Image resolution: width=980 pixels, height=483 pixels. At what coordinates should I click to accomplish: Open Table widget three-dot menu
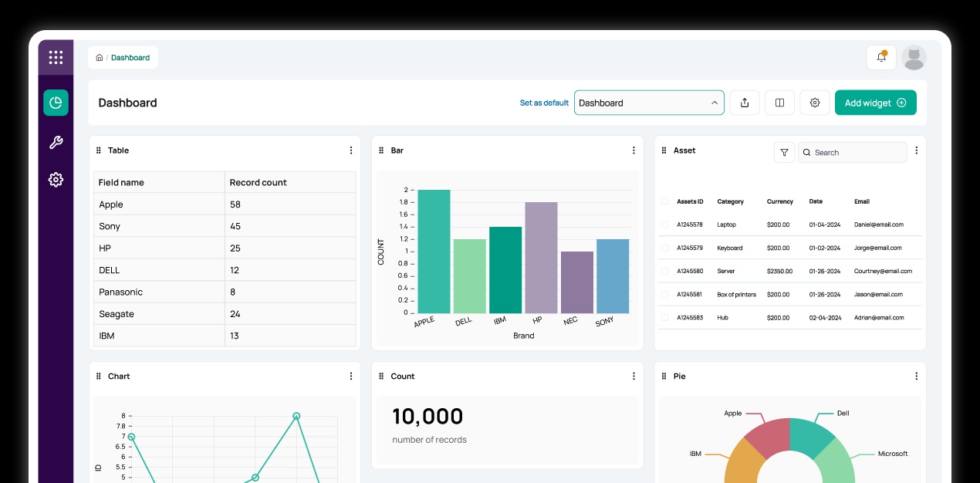(351, 150)
